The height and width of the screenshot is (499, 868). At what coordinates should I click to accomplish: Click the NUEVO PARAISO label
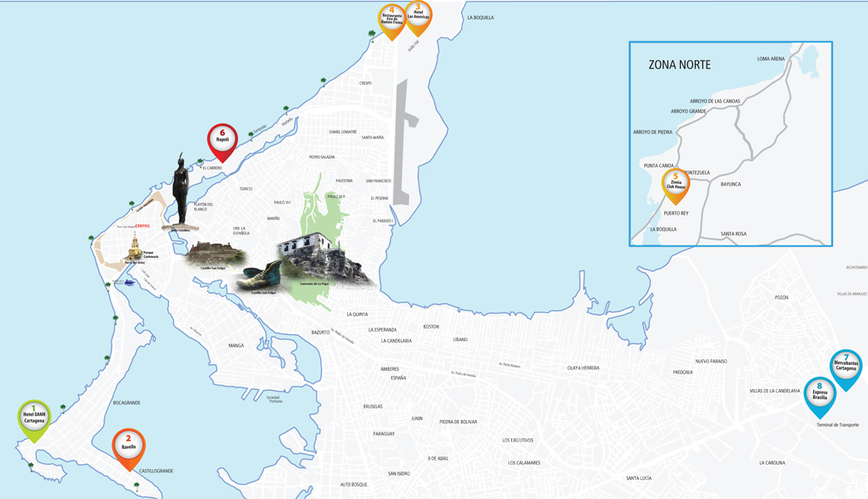tap(712, 361)
